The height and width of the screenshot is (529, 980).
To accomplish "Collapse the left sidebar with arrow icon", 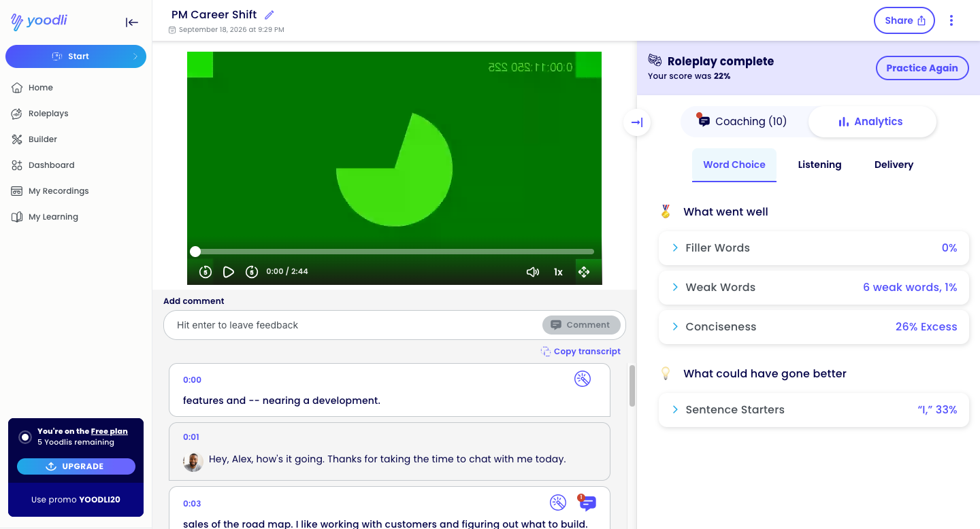I will [132, 22].
